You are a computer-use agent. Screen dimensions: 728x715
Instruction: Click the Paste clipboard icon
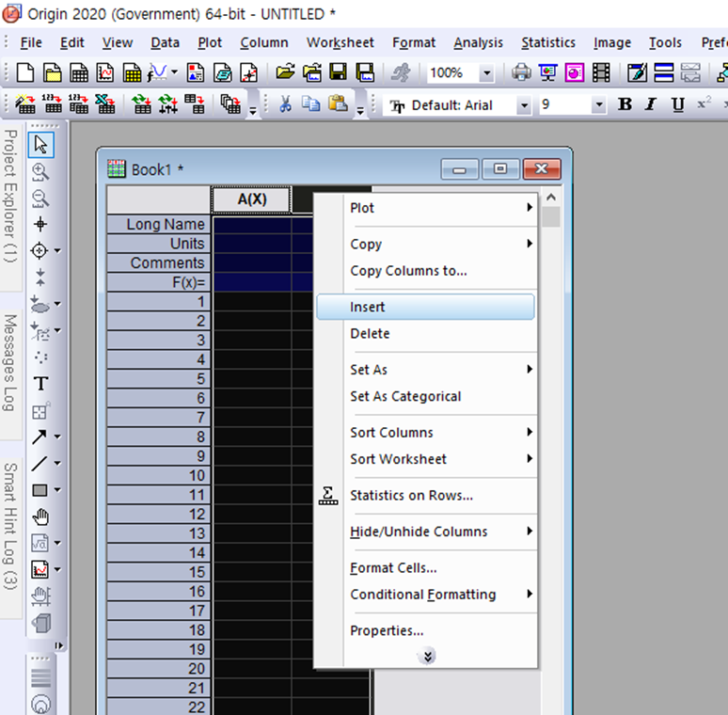click(338, 104)
